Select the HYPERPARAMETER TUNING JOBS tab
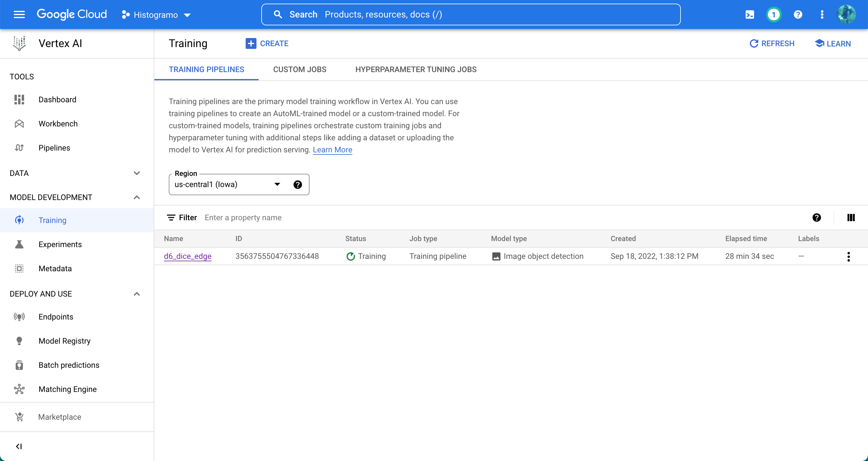Viewport: 868px width, 461px height. pyautogui.click(x=416, y=69)
